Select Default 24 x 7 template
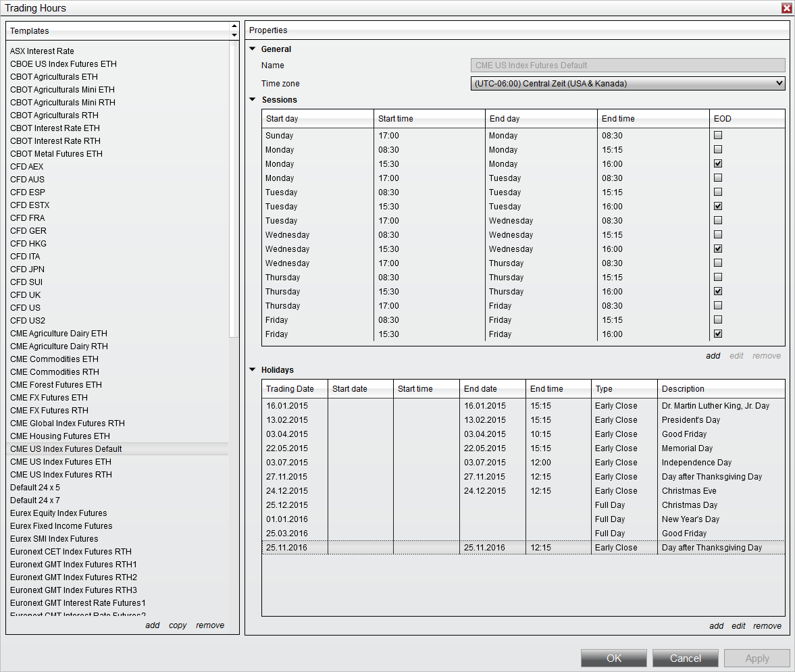The width and height of the screenshot is (795, 672). tap(117, 500)
